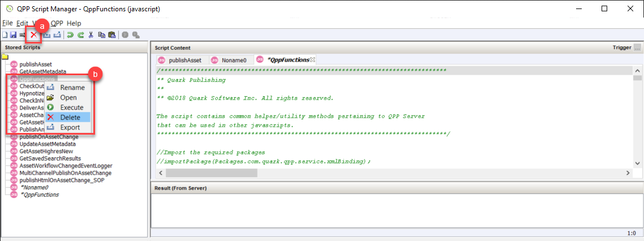Click the New script toolbar icon
644x241 pixels.
(5, 35)
